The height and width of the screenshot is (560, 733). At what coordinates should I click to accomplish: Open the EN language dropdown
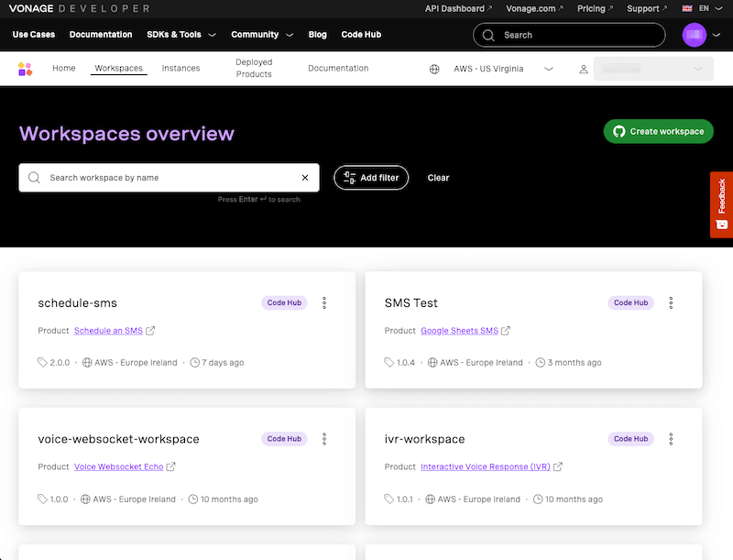[x=706, y=8]
